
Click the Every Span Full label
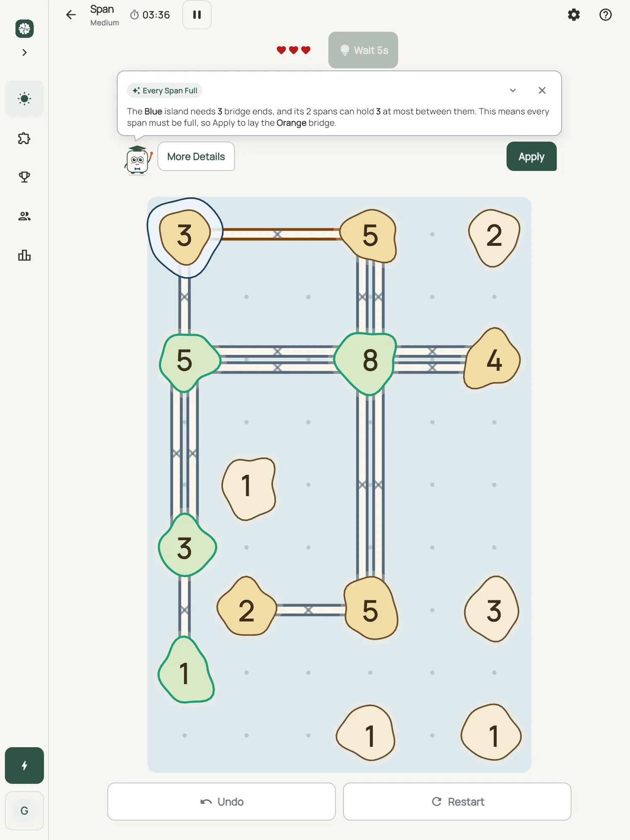(165, 91)
